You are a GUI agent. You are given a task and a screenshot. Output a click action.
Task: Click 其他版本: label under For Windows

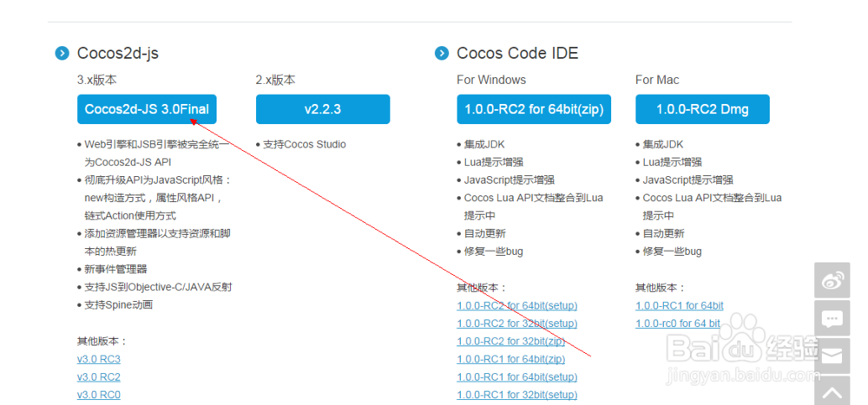click(482, 288)
